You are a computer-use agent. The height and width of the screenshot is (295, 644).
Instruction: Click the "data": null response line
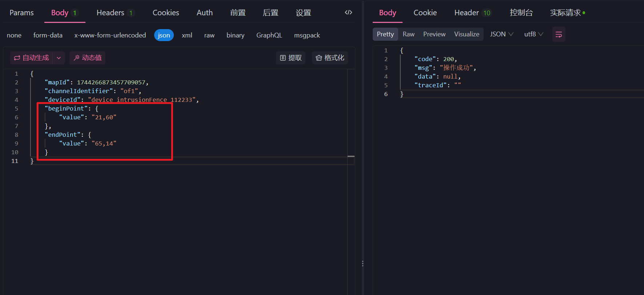[x=437, y=77]
